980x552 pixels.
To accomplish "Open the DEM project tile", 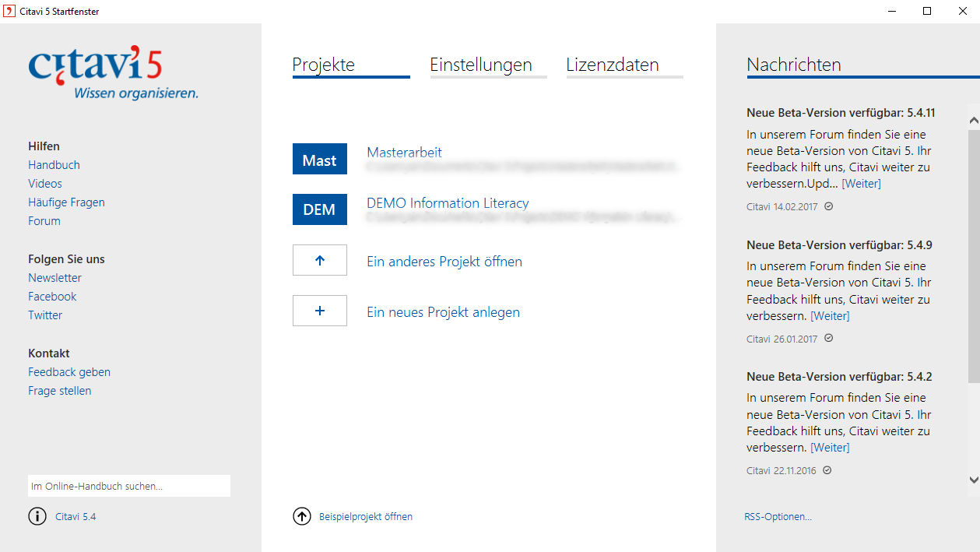I will tap(320, 209).
